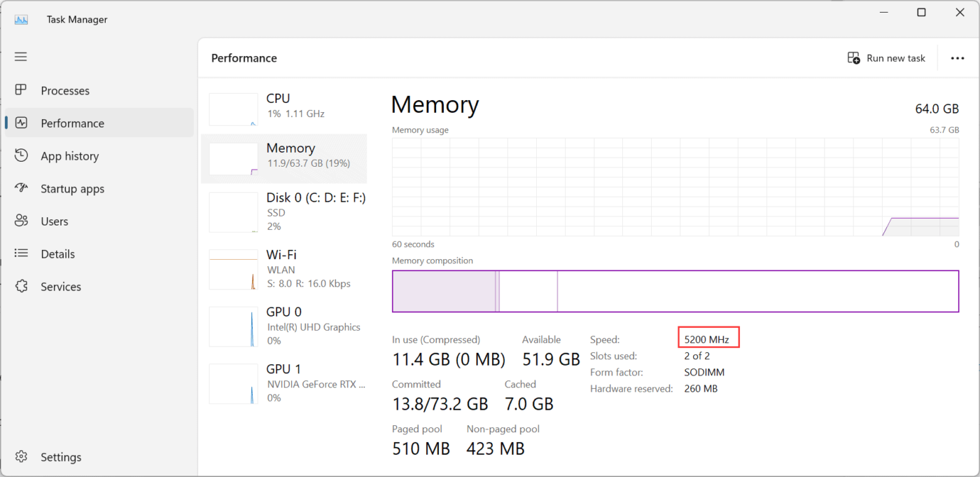This screenshot has height=477, width=980.
Task: Click the Memory composition bar
Action: (675, 291)
